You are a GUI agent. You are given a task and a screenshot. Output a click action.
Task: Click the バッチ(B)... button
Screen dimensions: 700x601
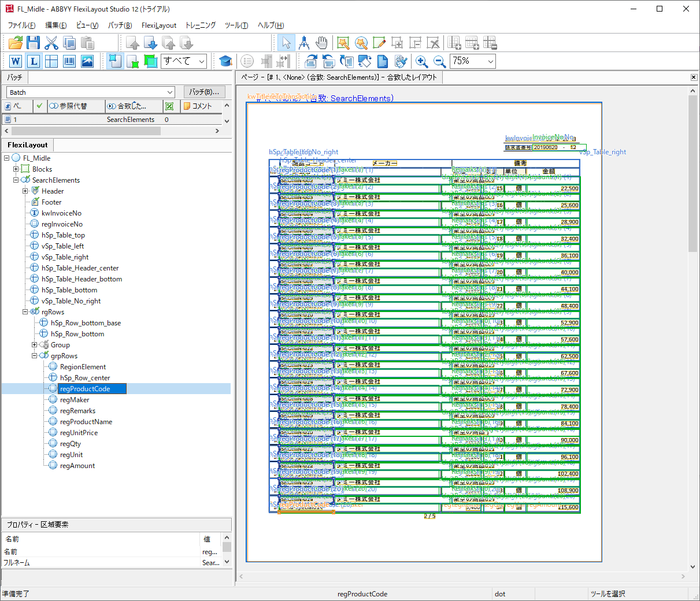(204, 92)
